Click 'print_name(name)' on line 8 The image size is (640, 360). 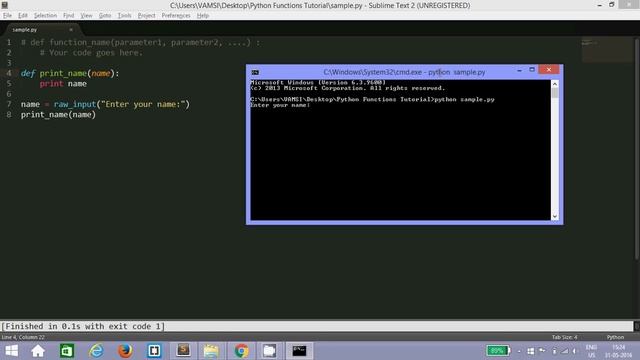[x=58, y=115]
